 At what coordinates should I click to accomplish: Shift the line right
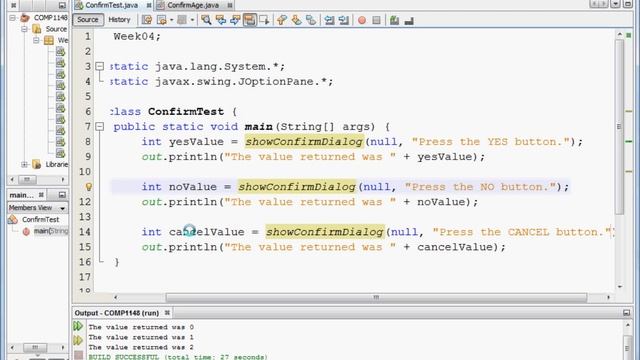[x=344, y=20]
